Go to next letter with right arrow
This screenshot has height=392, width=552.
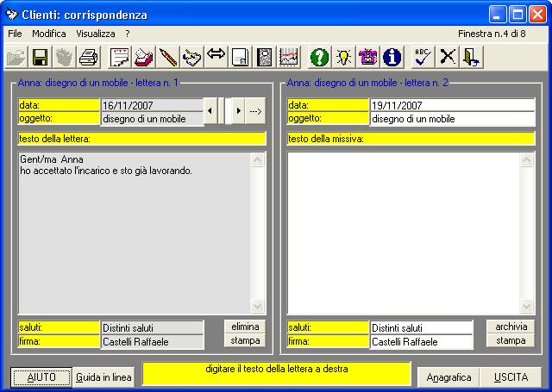237,111
